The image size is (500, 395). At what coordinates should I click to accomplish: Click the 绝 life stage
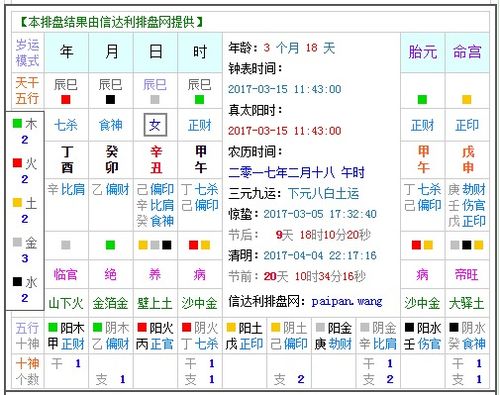point(110,275)
